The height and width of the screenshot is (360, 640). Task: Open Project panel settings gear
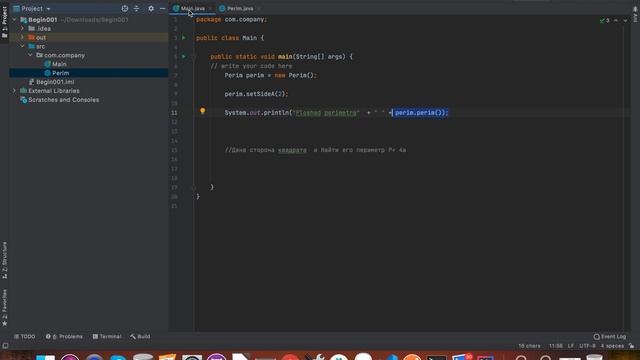(151, 9)
